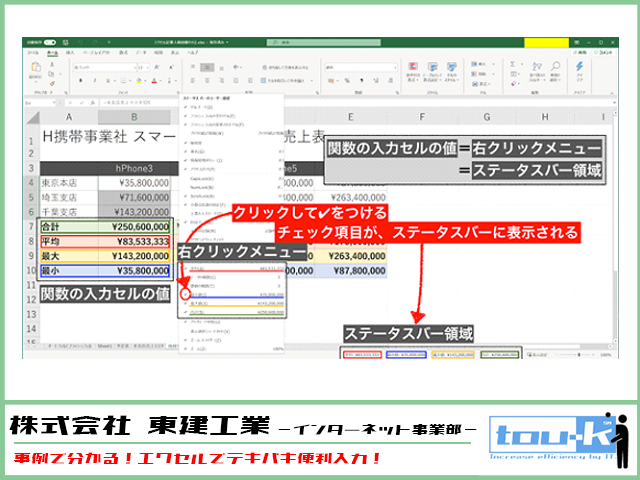
Task: Toggle the AutoSave switch
Action: coord(50,42)
